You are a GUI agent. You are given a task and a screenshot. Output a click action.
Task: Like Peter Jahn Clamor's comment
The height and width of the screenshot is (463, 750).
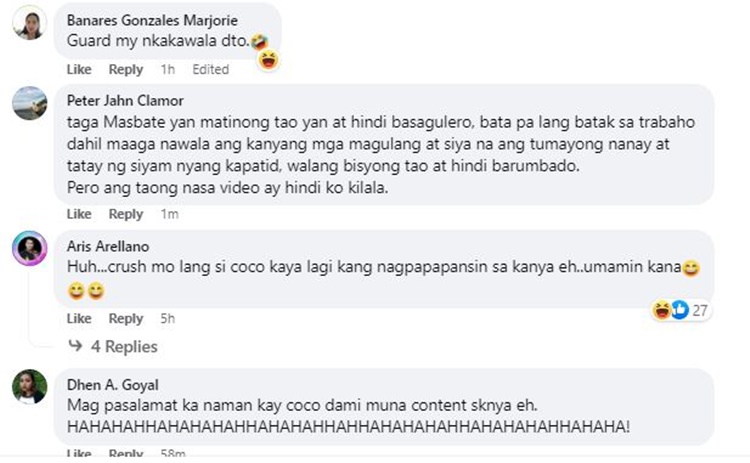pyautogui.click(x=79, y=214)
